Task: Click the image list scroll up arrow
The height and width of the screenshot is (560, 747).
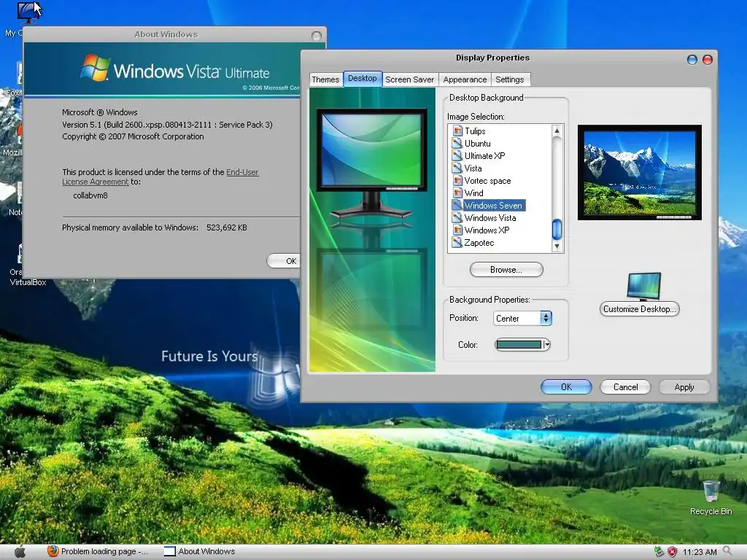Action: [x=557, y=131]
